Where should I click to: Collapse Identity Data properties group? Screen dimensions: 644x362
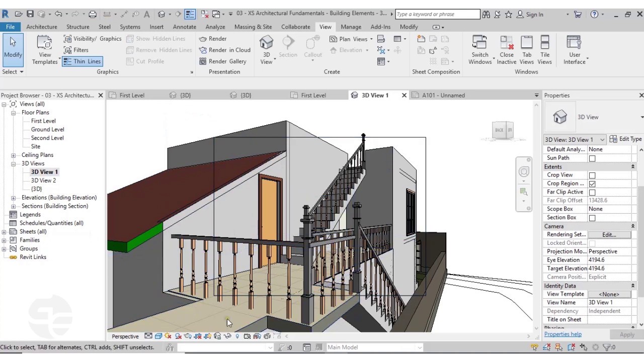click(633, 286)
